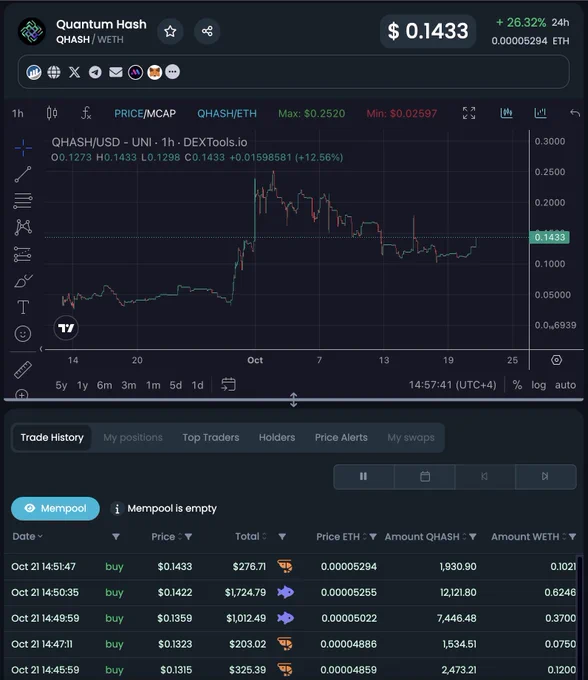Screen dimensions: 588x680
Task: Sort by Total column arrows
Action: tap(264, 536)
